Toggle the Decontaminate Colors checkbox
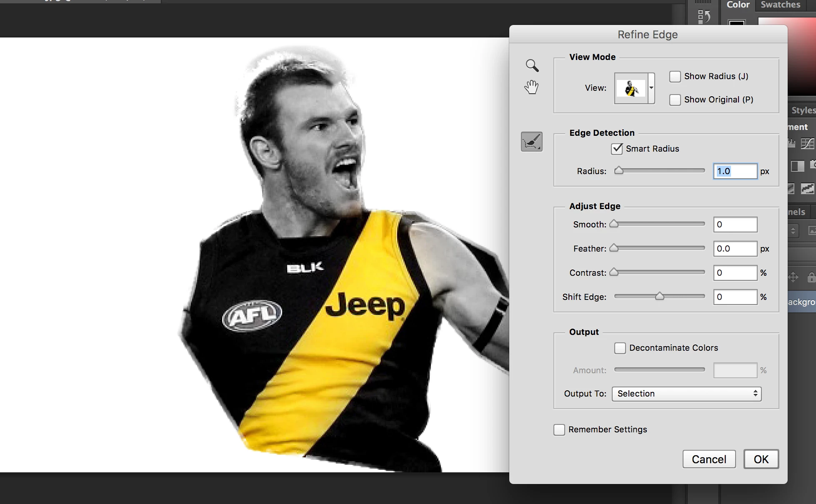This screenshot has height=504, width=816. [620, 348]
